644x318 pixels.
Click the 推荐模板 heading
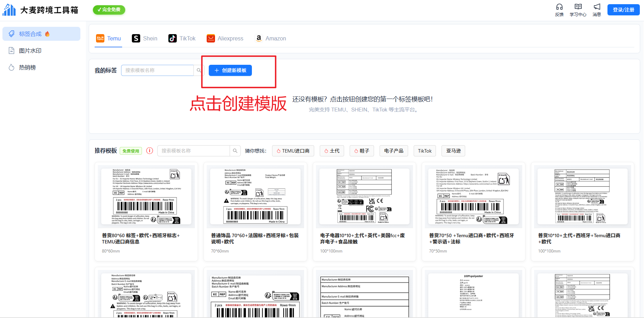click(106, 151)
